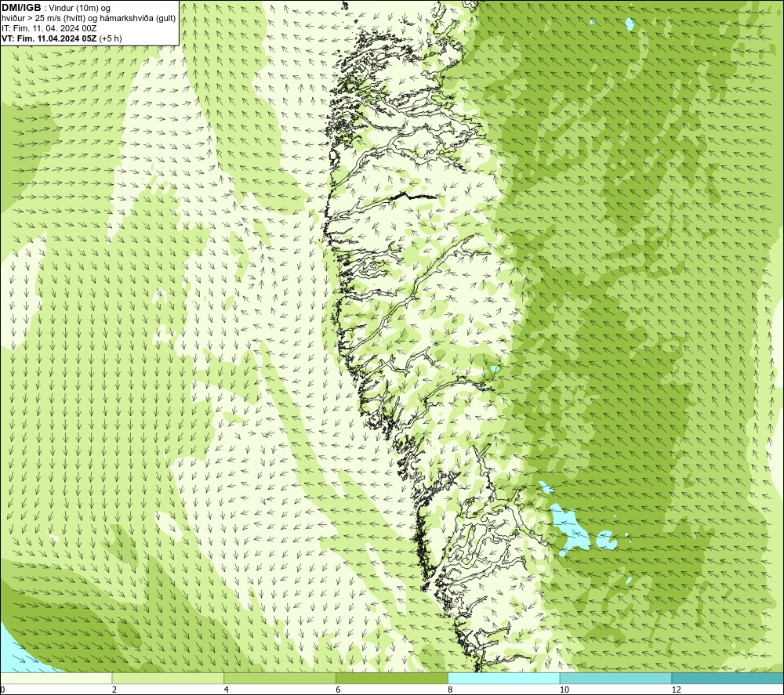Click the 2–4 m/s light green legend segment
This screenshot has height=695, width=784.
click(168, 678)
